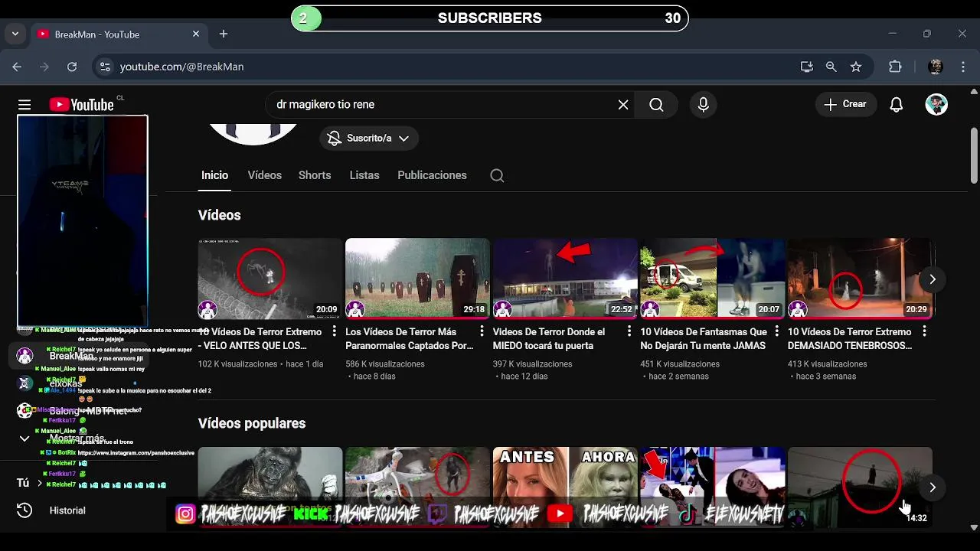
Task: Open Chrome extensions puzzle icon
Action: click(x=895, y=67)
